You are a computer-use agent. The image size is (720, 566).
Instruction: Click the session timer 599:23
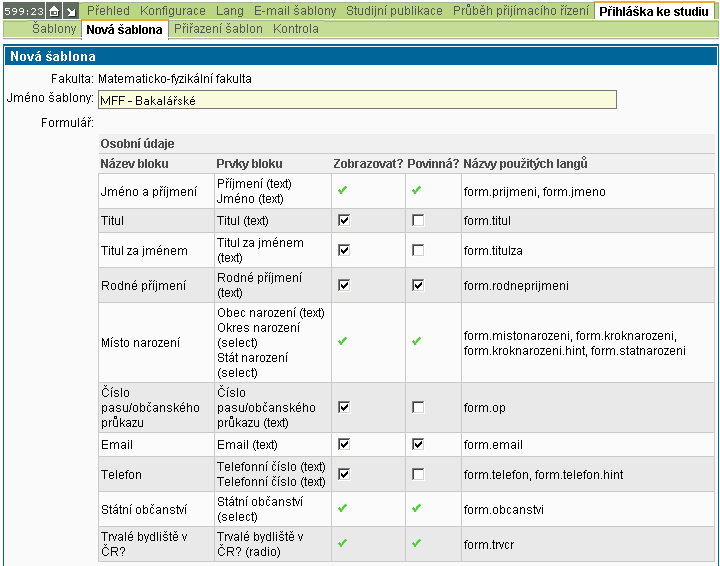(x=23, y=11)
